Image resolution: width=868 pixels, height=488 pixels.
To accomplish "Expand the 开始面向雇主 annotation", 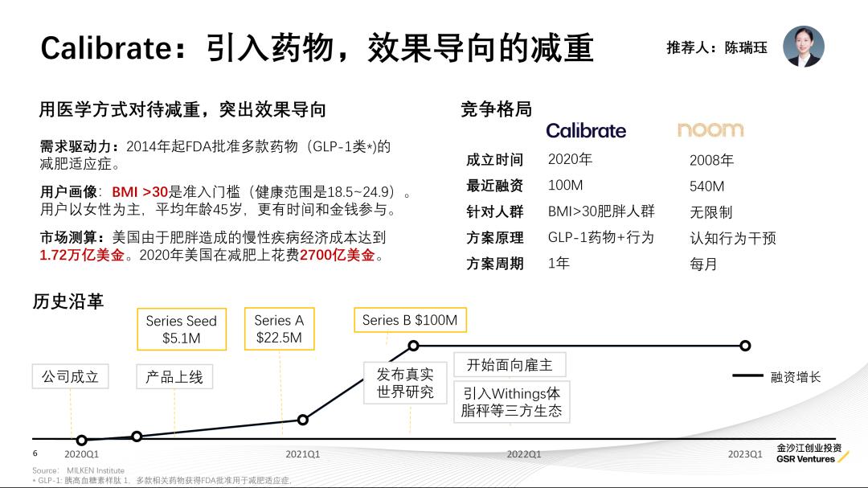I will click(513, 364).
